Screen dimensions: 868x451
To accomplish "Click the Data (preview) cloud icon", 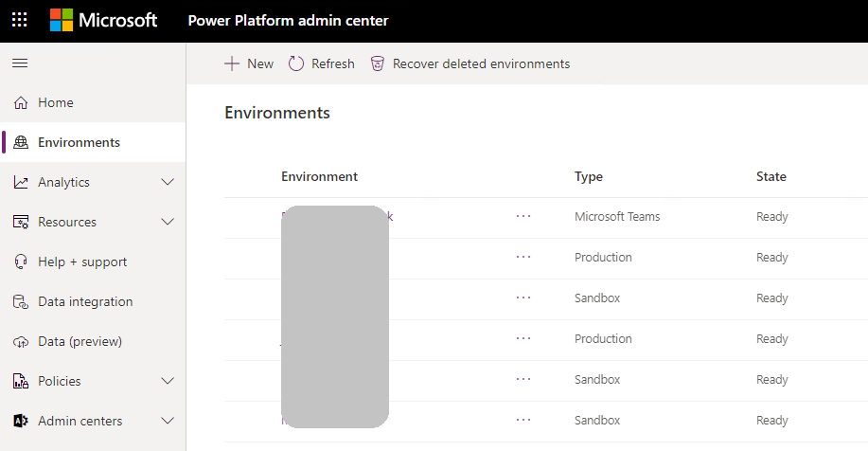I will 21,342.
